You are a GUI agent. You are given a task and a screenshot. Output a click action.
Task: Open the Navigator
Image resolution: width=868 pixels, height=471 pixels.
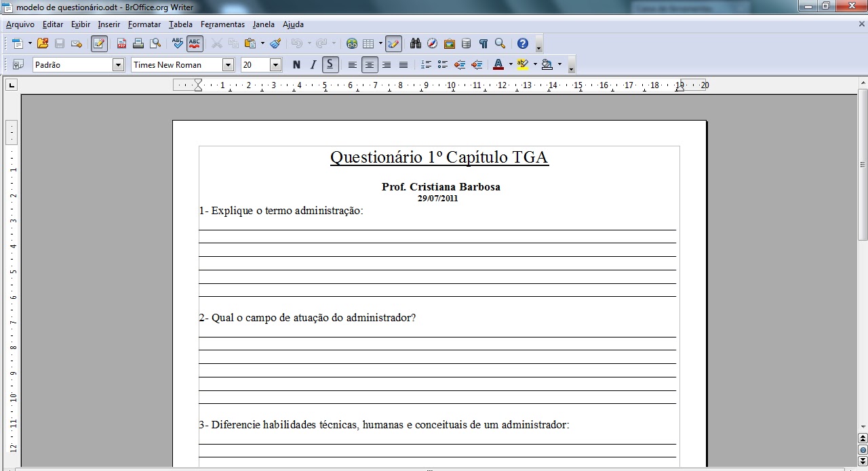pyautogui.click(x=431, y=43)
